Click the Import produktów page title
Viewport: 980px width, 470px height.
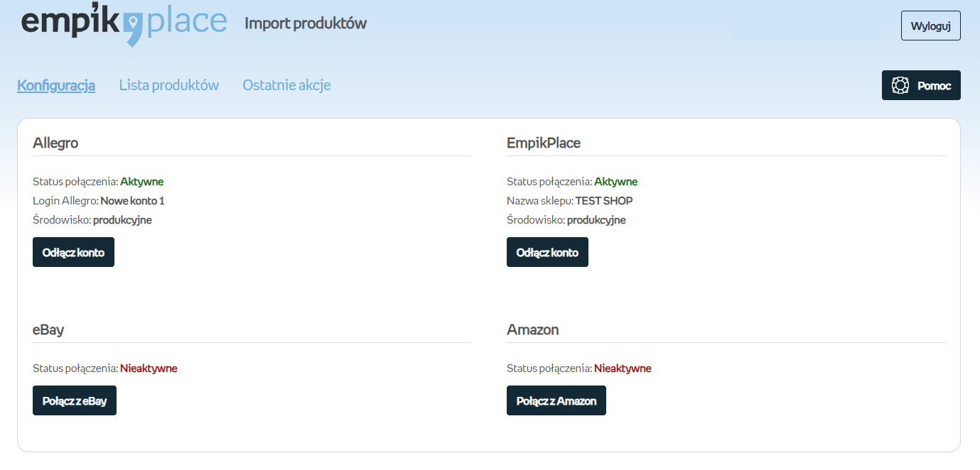coord(306,23)
